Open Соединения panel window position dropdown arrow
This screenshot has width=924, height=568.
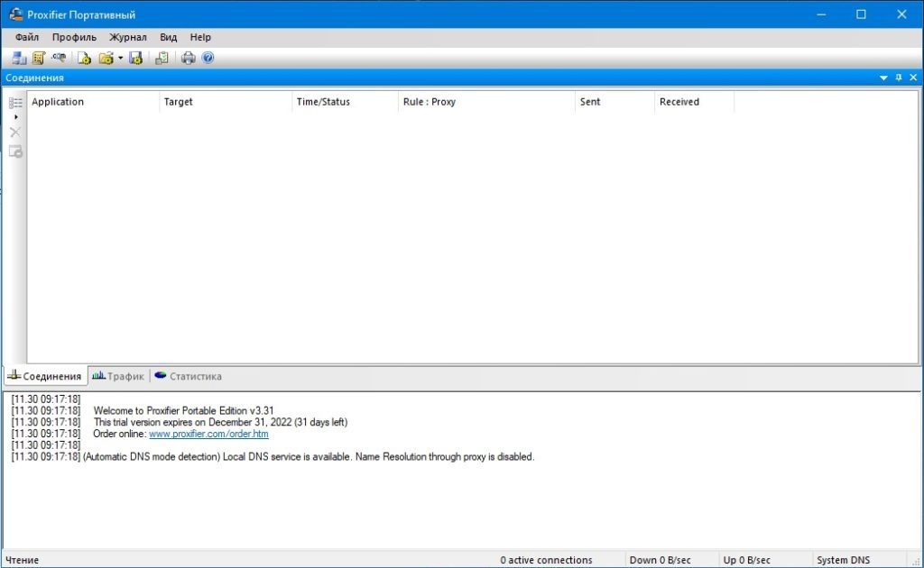[x=883, y=78]
